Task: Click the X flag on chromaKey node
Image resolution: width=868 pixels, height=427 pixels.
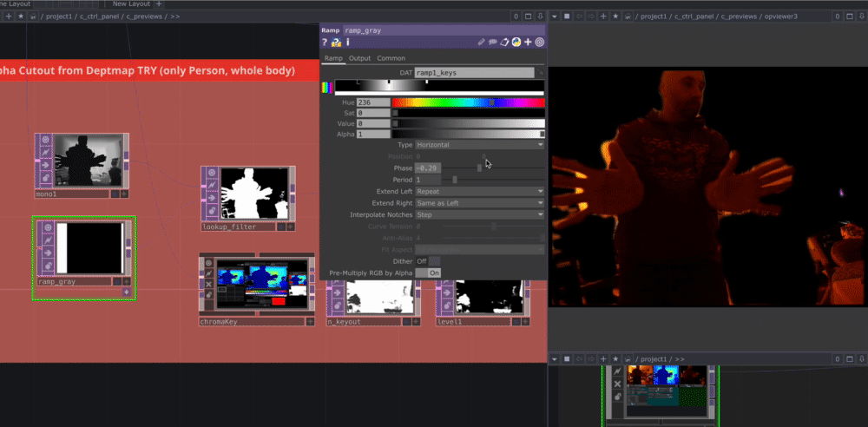Action: pyautogui.click(x=208, y=284)
